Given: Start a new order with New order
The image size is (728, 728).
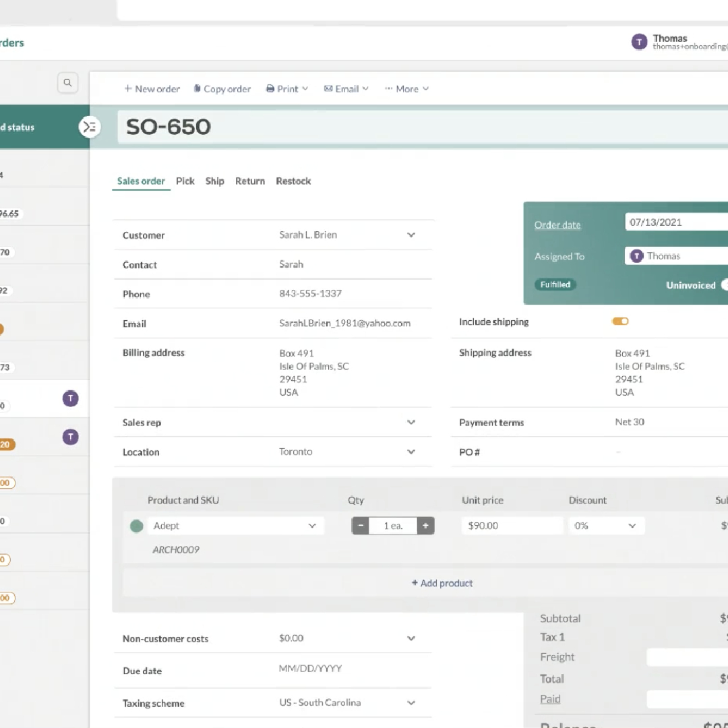Looking at the screenshot, I should click(x=152, y=88).
